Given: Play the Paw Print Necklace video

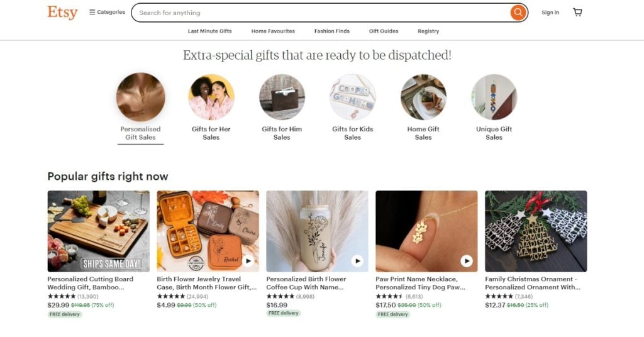Looking at the screenshot, I should 467,260.
